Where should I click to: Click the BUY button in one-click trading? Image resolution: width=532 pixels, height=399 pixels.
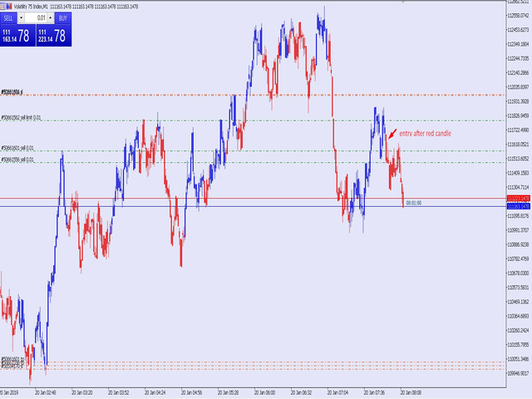tap(63, 18)
